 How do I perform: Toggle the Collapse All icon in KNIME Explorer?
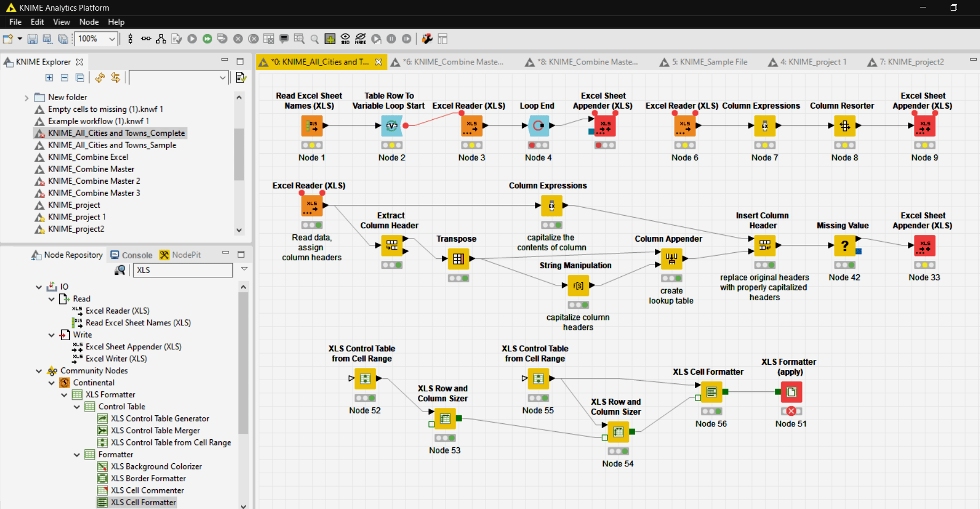tap(80, 78)
